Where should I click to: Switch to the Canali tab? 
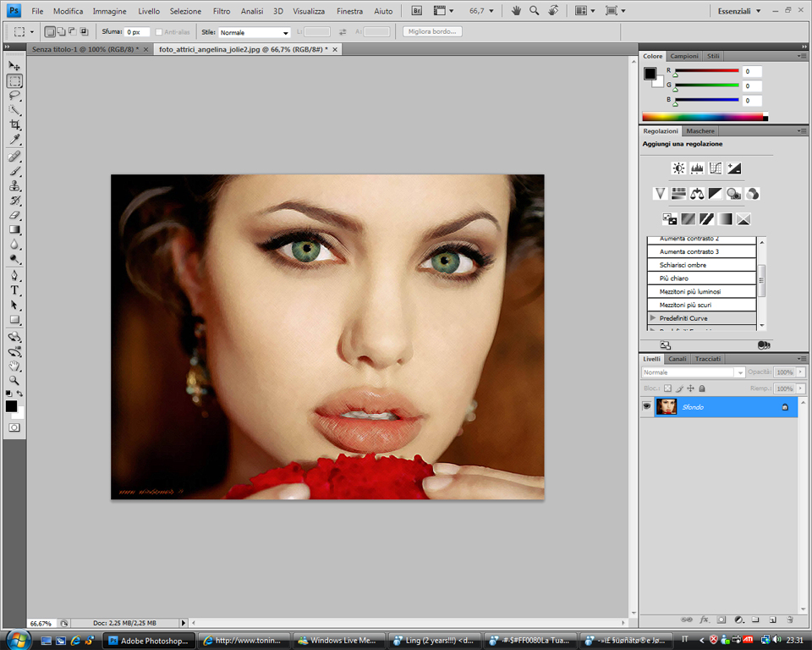(x=678, y=359)
